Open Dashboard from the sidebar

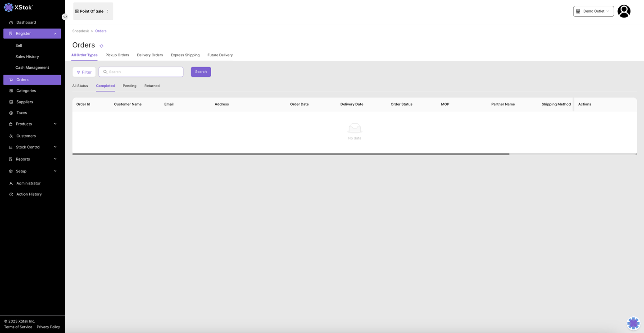click(26, 22)
